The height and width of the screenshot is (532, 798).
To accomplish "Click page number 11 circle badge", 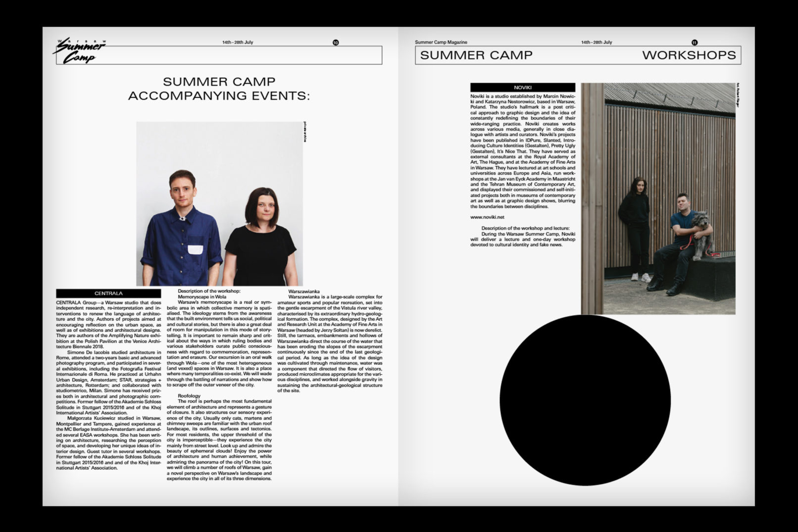I will 695,43.
